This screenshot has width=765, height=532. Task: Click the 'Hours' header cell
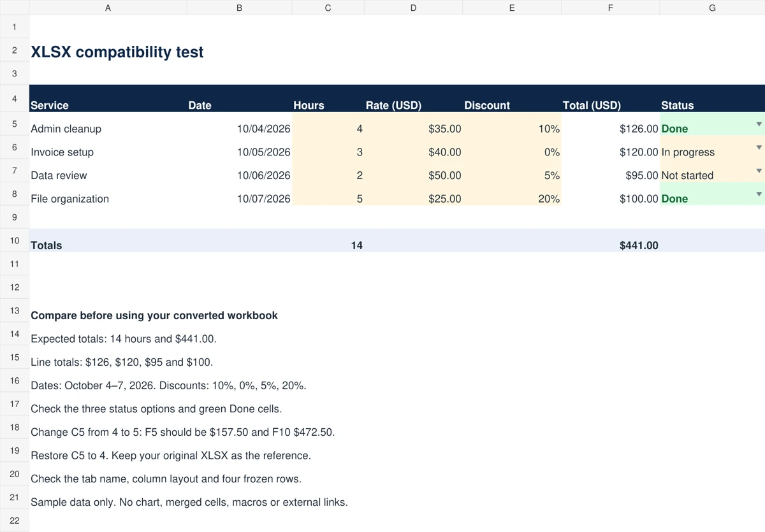pyautogui.click(x=328, y=99)
